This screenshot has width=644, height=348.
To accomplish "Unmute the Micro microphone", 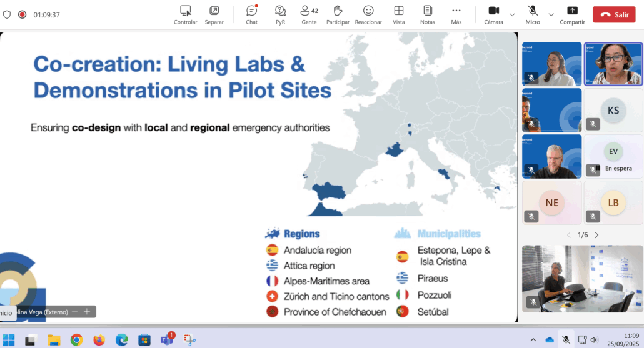I will (533, 14).
